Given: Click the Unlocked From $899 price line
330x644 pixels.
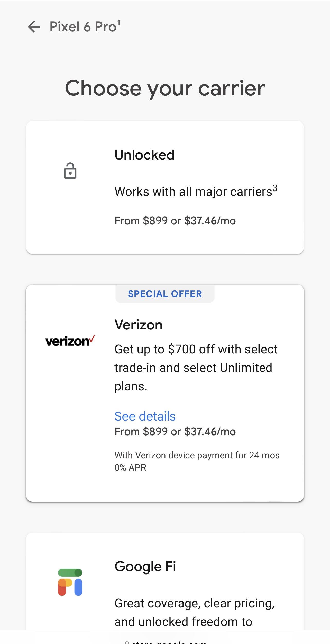Looking at the screenshot, I should pyautogui.click(x=175, y=221).
